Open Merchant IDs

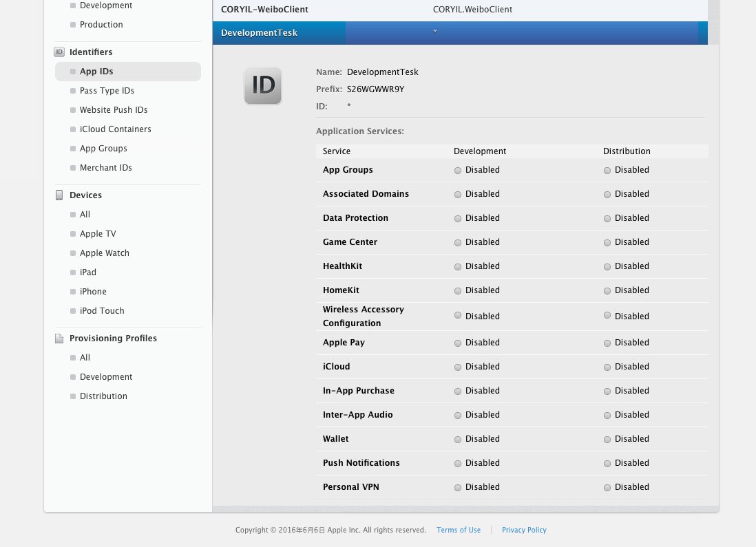(x=105, y=168)
